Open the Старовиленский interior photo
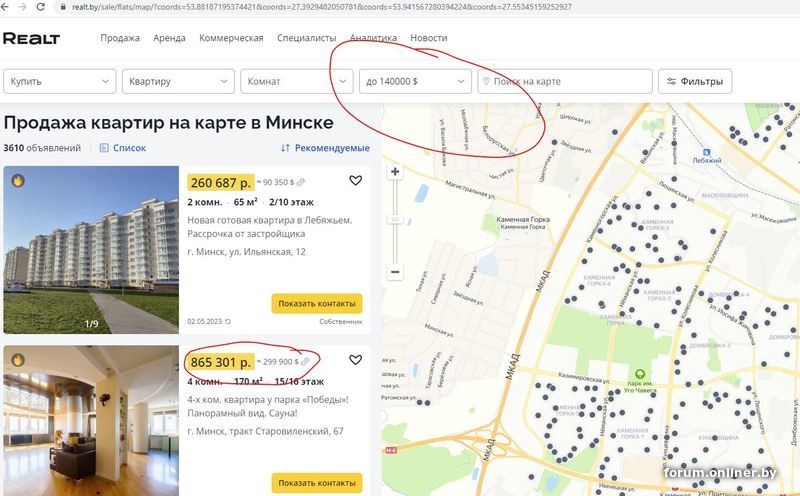The height and width of the screenshot is (496, 800). (x=91, y=420)
